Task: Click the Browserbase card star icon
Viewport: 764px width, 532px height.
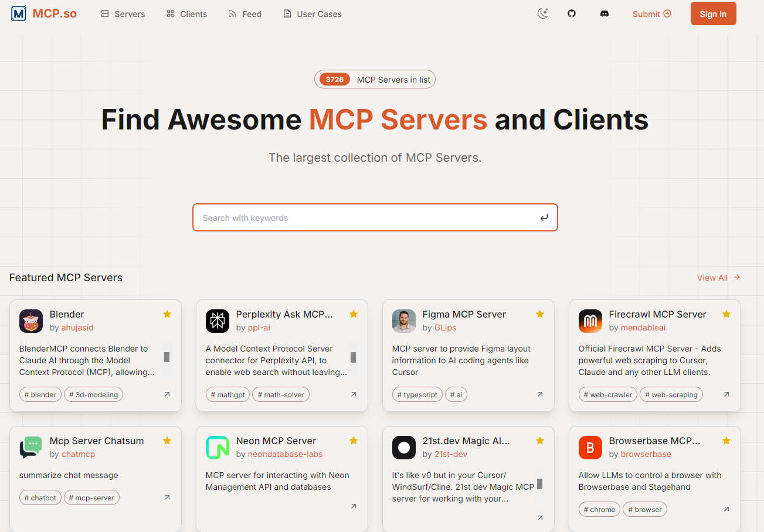Action: 726,441
